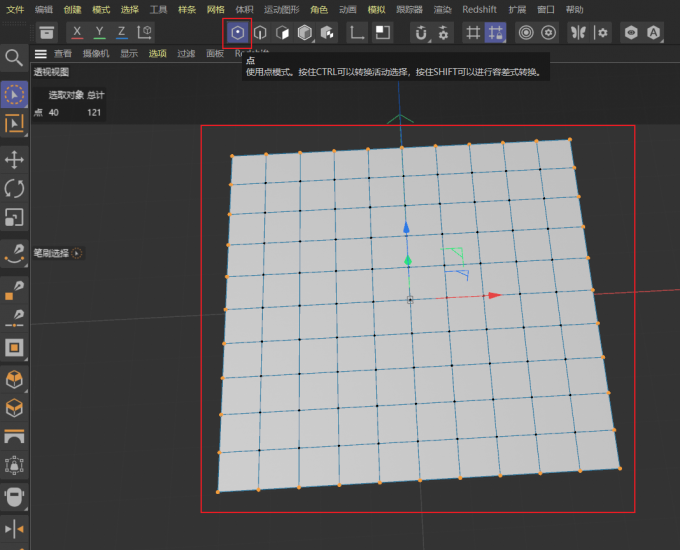Viewport: 680px width, 550px height.
Task: Open the 样条 menu
Action: [x=187, y=10]
